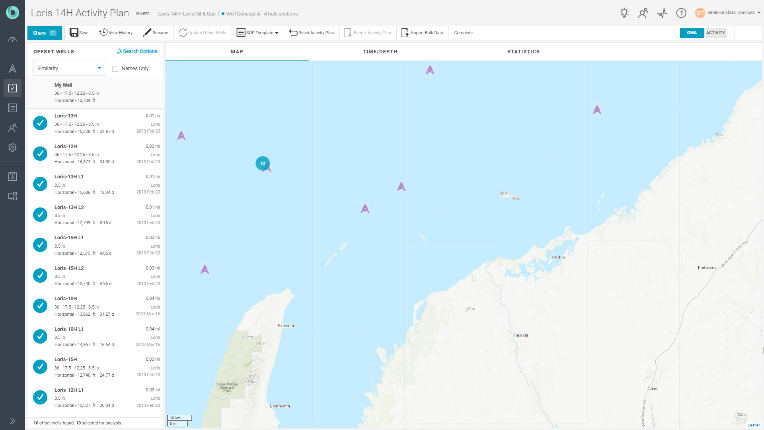The height and width of the screenshot is (430, 764).
Task: Click the lightbulb insights icon in the header
Action: coord(624,13)
